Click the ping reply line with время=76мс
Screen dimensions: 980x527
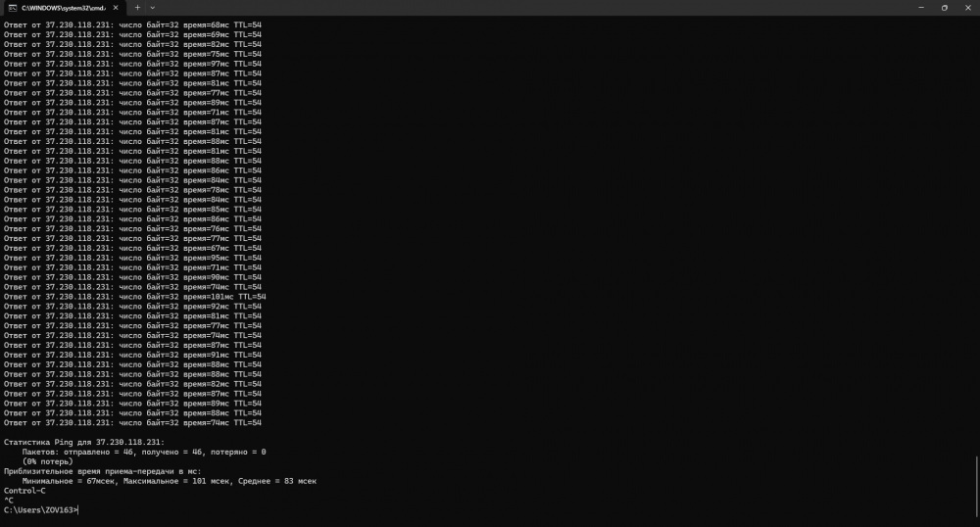pyautogui.click(x=132, y=228)
